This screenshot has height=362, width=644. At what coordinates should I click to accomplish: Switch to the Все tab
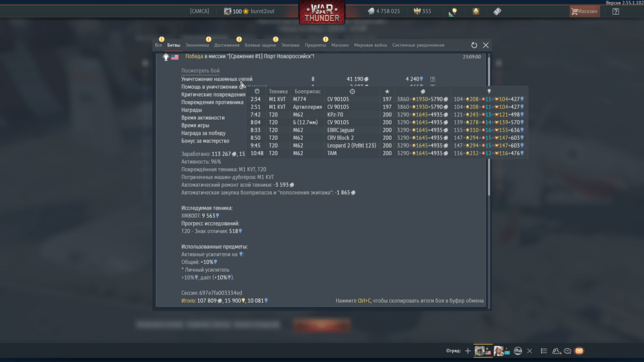(158, 45)
